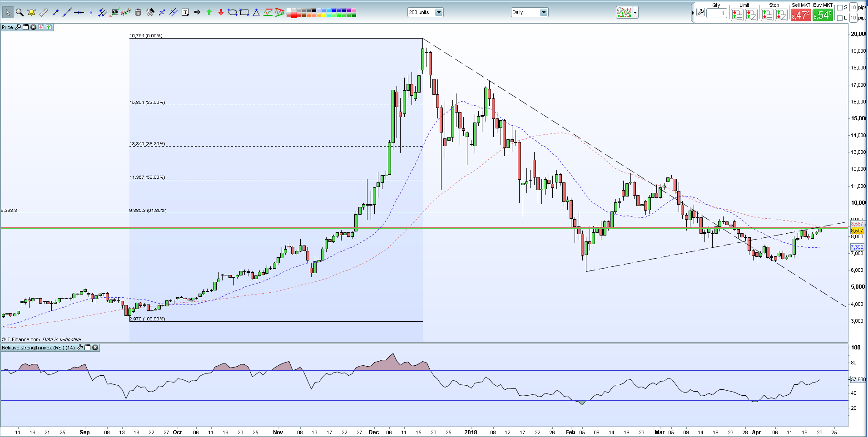Image resolution: width=868 pixels, height=437 pixels.
Task: Click the Price panel red down arrow
Action: pos(41,27)
